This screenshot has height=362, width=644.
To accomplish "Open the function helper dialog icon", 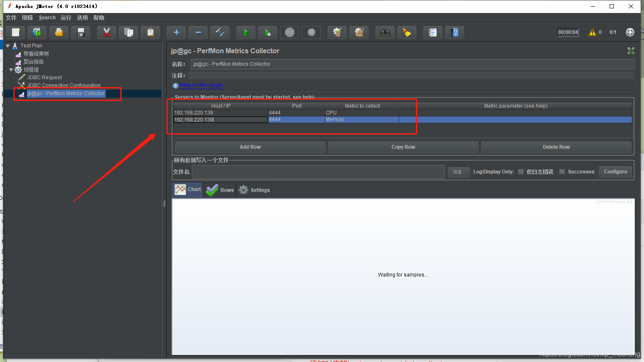I will pos(433,32).
